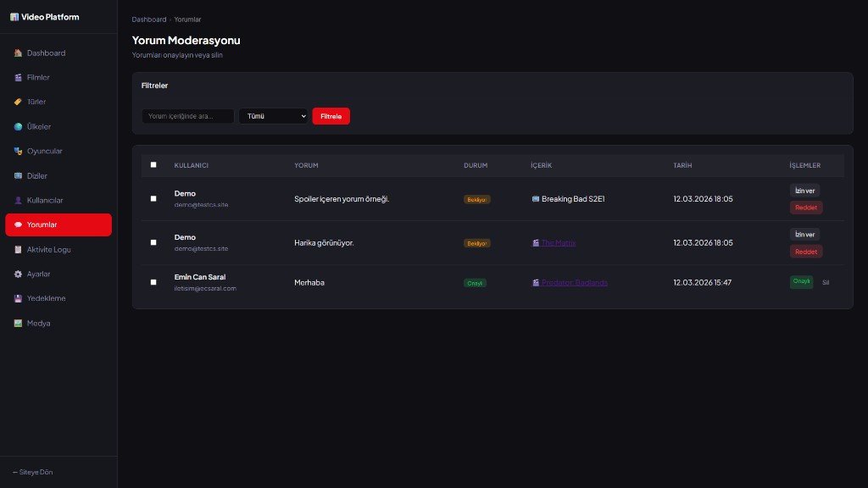The image size is (868, 488).
Task: Toggle the select-all checkbox in table header
Action: 153,164
